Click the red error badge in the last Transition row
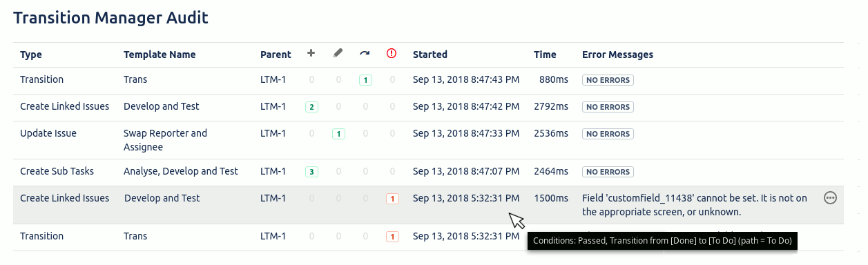The image size is (868, 265). coord(392,237)
